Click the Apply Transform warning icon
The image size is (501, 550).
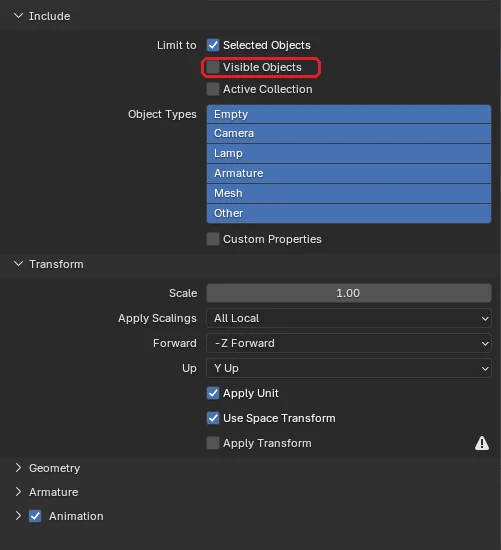(482, 443)
